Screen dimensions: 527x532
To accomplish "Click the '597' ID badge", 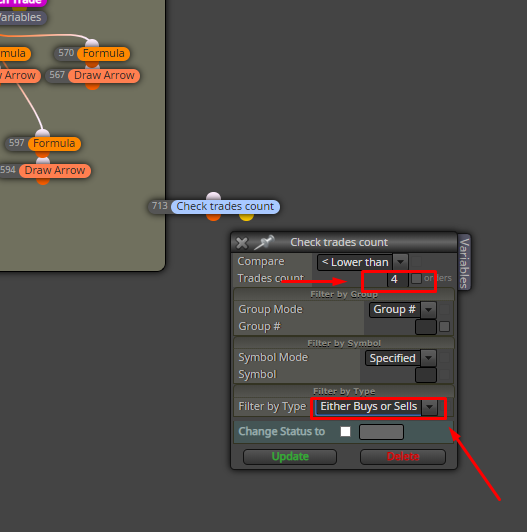I will [x=17, y=143].
